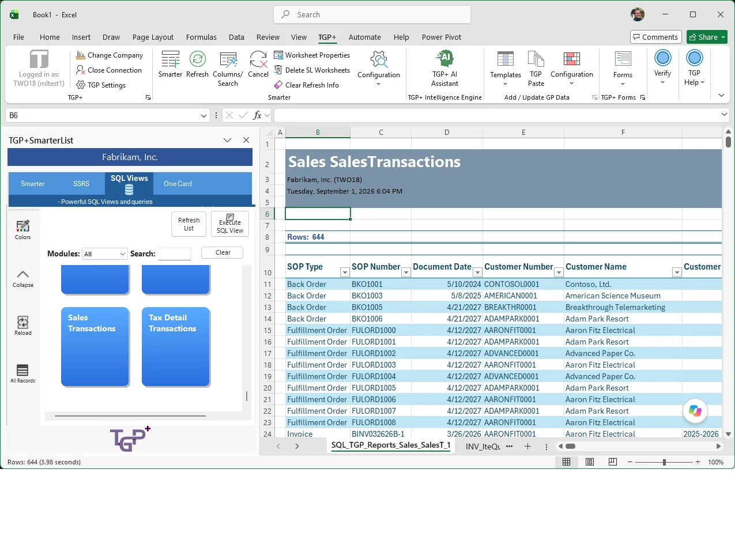Click Delete SL Worksheets
The width and height of the screenshot is (735, 560).
pos(312,70)
